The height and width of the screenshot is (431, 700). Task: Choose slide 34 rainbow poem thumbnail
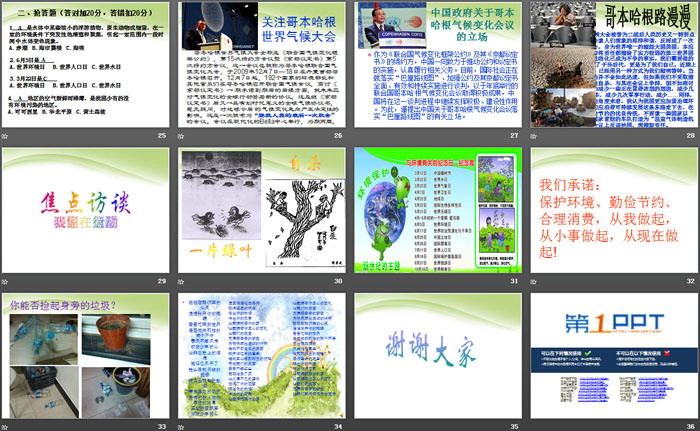(262, 356)
